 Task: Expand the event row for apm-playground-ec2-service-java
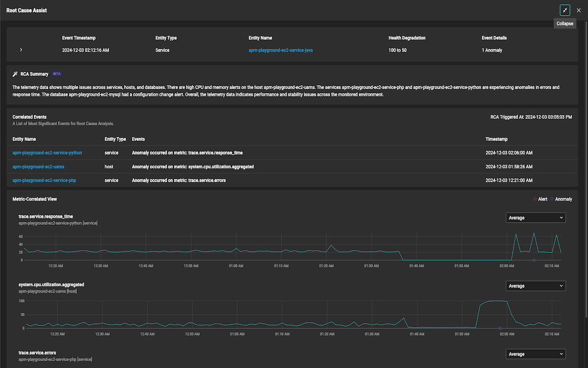click(21, 49)
